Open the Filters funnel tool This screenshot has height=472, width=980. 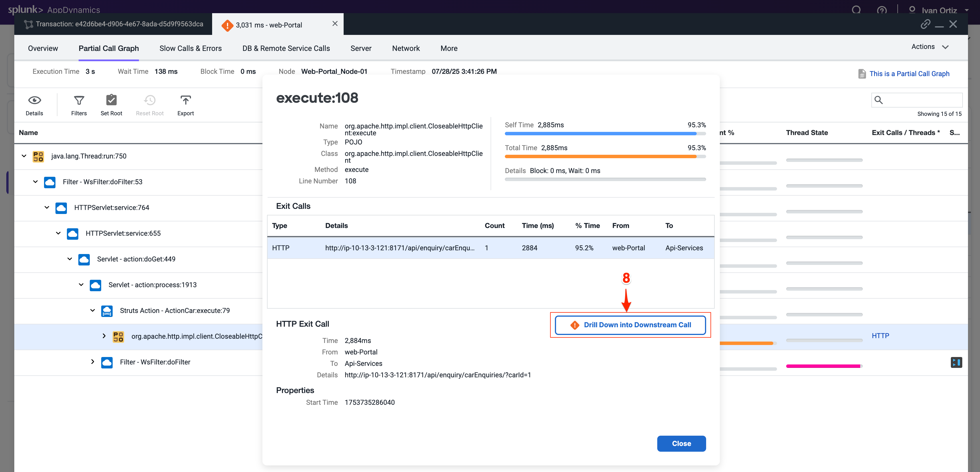(79, 100)
